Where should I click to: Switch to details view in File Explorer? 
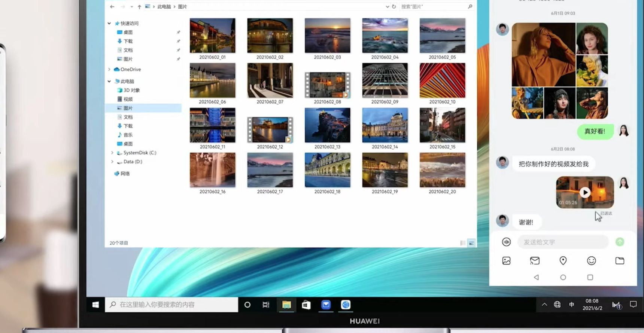pyautogui.click(x=463, y=243)
